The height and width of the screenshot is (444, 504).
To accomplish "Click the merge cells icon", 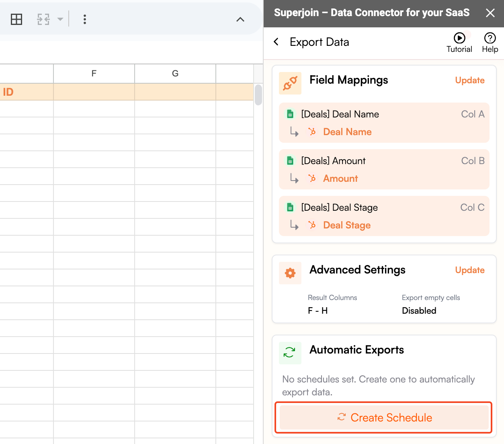I will pos(43,19).
